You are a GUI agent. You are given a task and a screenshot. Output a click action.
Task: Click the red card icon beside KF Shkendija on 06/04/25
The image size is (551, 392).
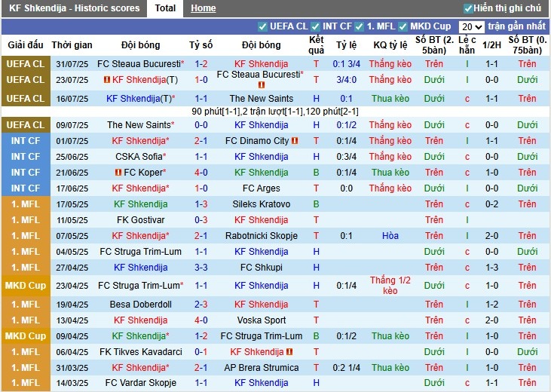[x=289, y=351]
